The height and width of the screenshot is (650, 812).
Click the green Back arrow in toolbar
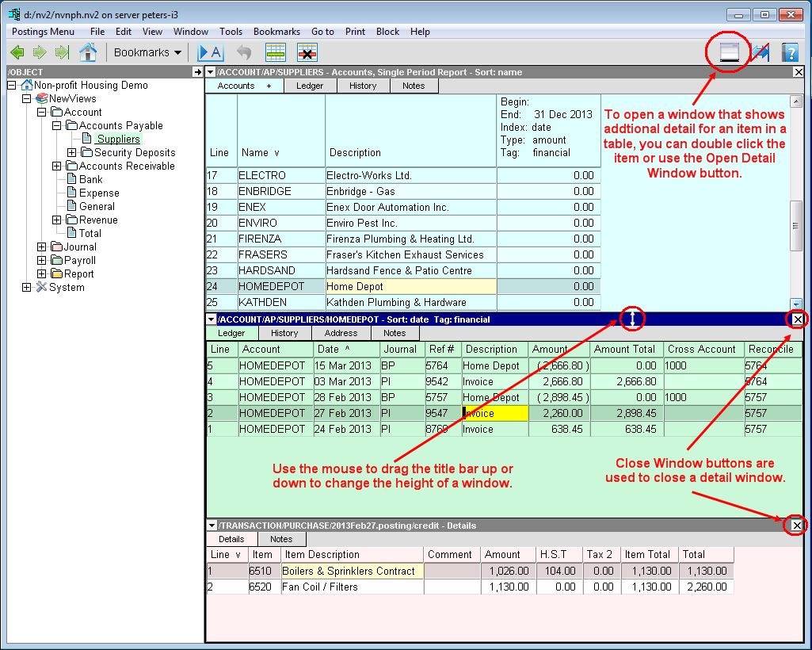(x=17, y=52)
